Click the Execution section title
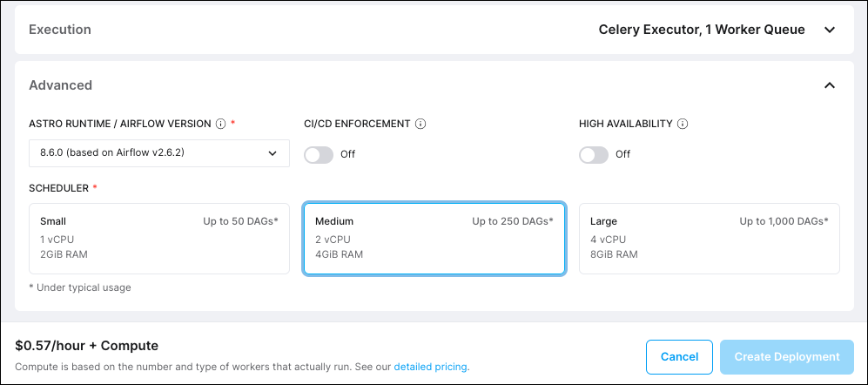This screenshot has height=385, width=868. 60,30
